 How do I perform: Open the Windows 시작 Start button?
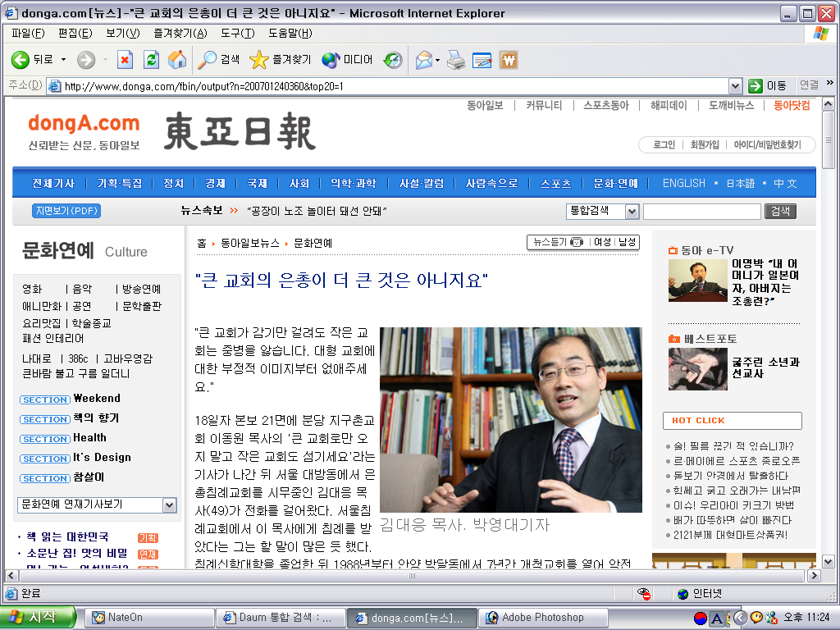pyautogui.click(x=38, y=618)
